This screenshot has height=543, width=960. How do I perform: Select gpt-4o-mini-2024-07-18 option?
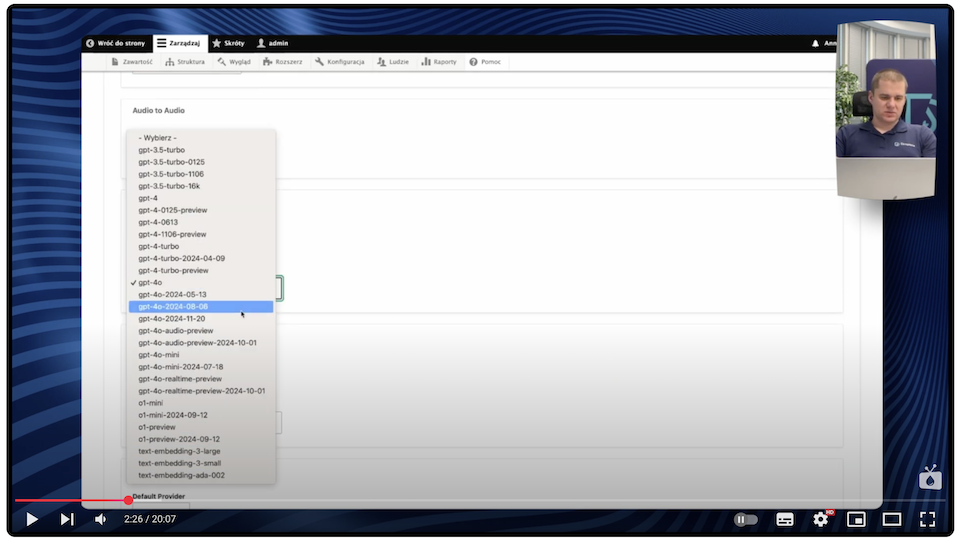pyautogui.click(x=201, y=367)
